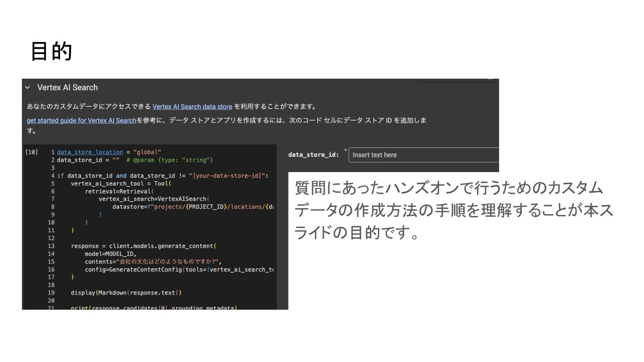This screenshot has height=362, width=644.
Task: Click the data_store_id form label
Action: (x=314, y=155)
